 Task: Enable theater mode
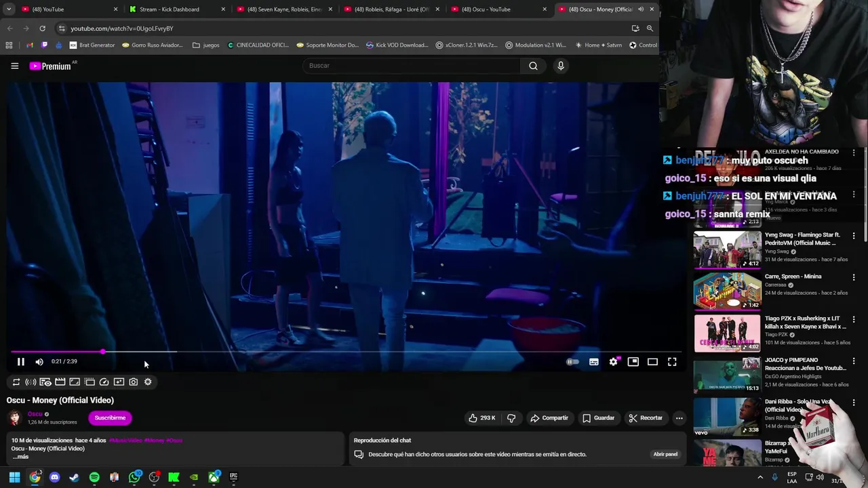coord(652,362)
